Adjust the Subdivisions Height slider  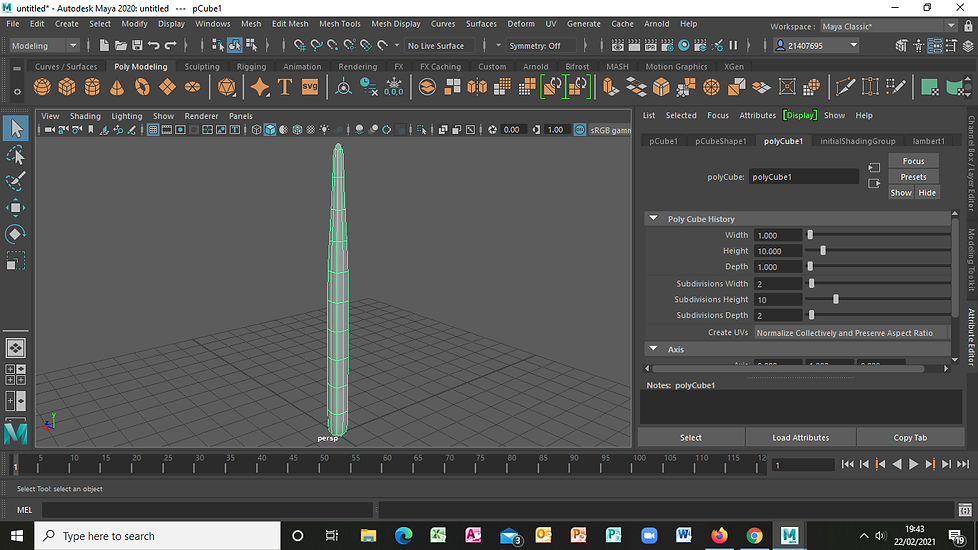[x=835, y=300]
